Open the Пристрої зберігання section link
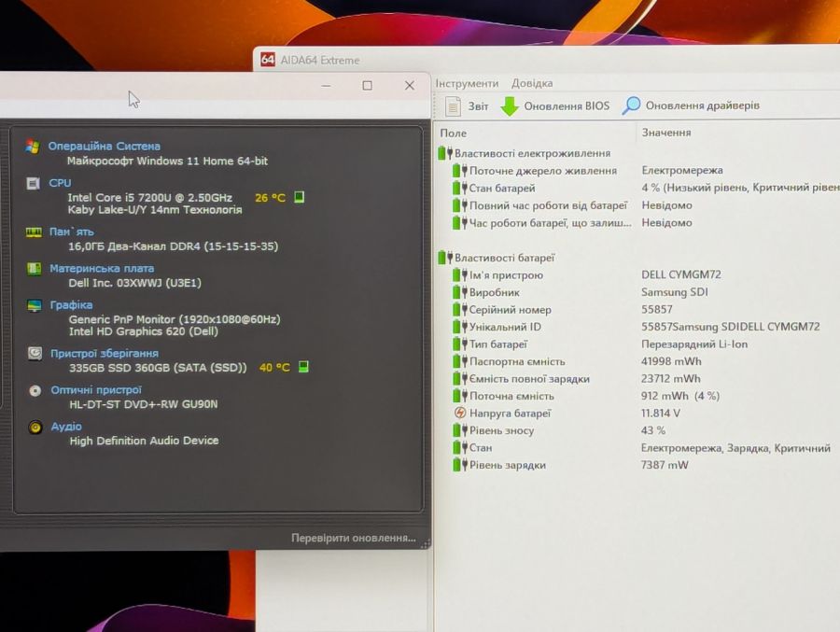The image size is (840, 632). [105, 353]
